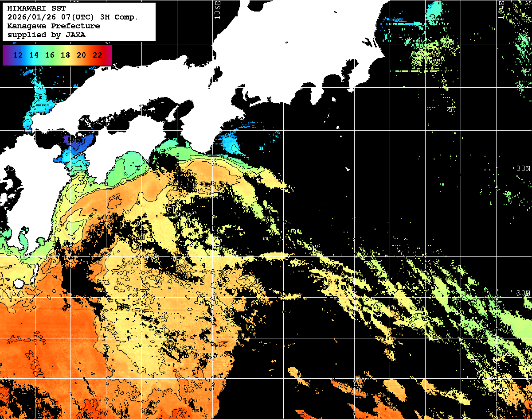532x419 pixels.
Task: Click the 'supplied by JAXA' credit text
Action: pyautogui.click(x=47, y=35)
